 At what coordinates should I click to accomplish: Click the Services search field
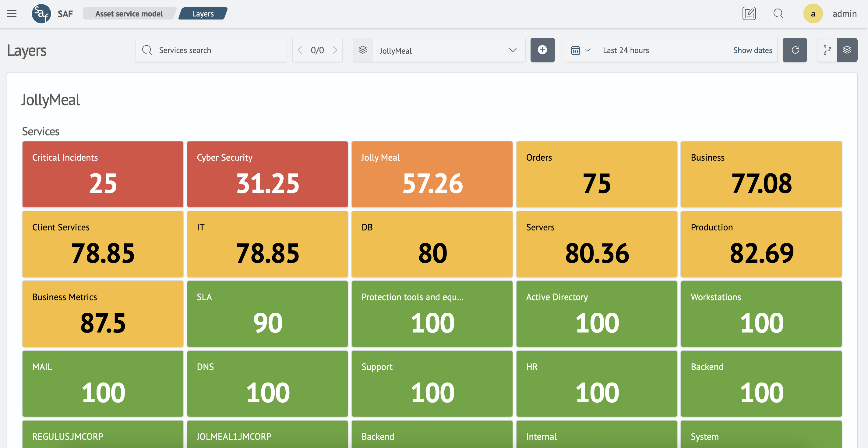[211, 50]
